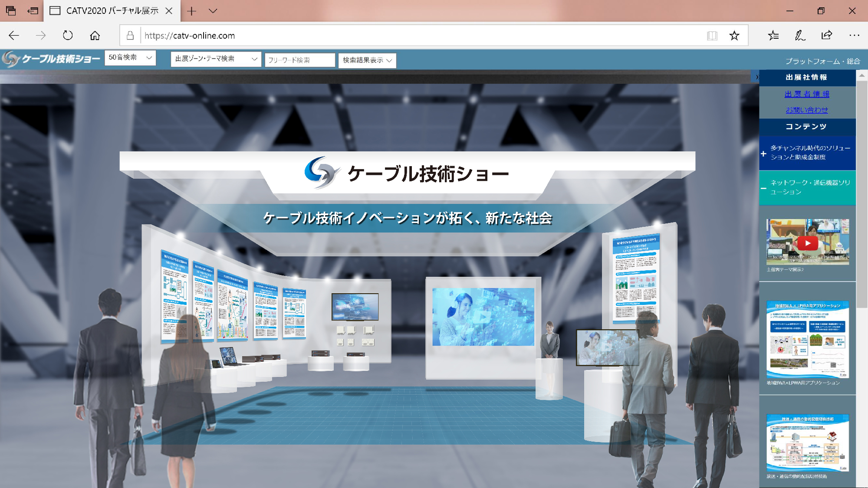The image size is (868, 488).
Task: Click the browser Back arrow
Action: click(x=14, y=36)
